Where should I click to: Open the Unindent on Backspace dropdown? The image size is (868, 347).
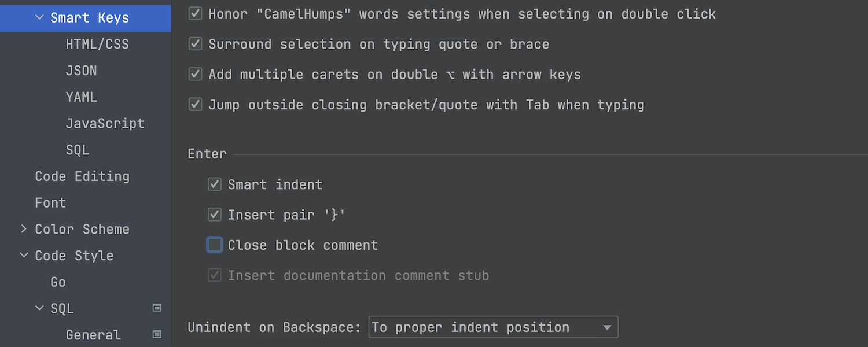click(493, 327)
